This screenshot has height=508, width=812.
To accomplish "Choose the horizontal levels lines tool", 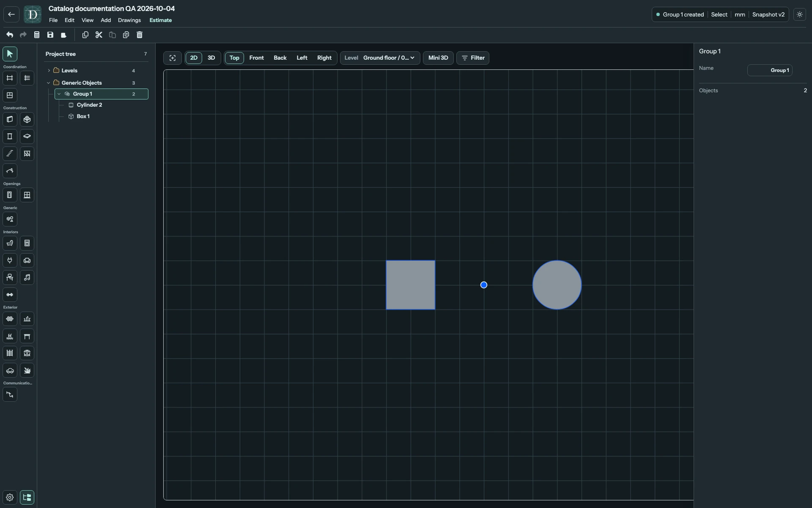I will point(27,78).
